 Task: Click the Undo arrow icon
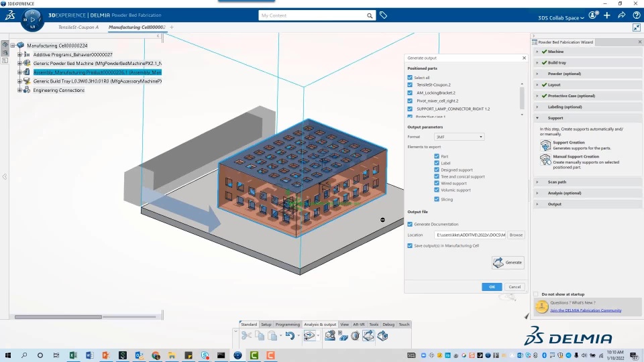click(290, 336)
